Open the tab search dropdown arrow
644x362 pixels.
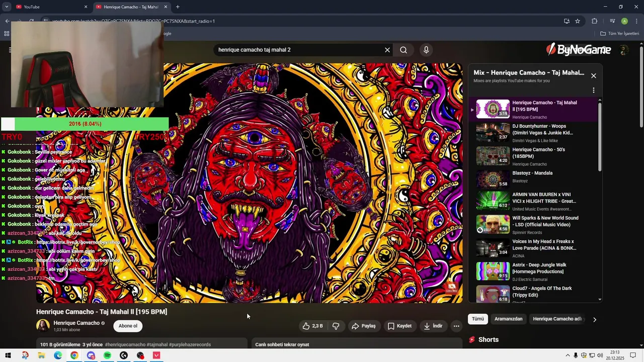coord(7,7)
